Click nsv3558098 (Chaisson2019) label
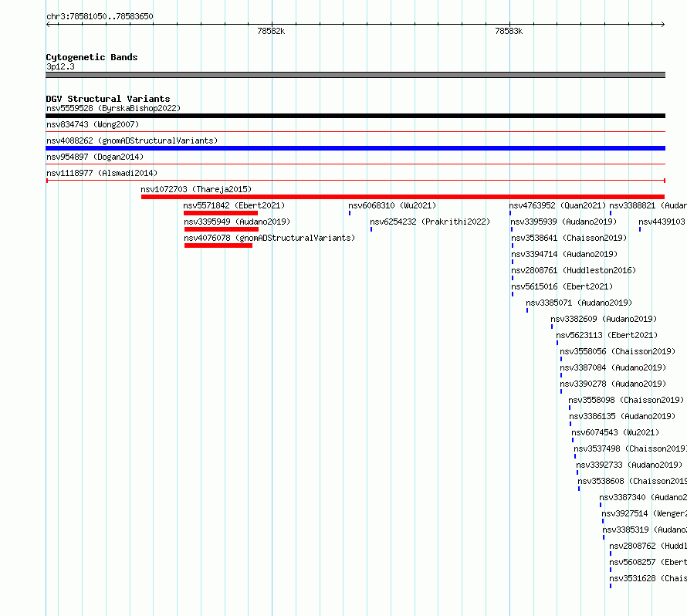 click(x=626, y=400)
